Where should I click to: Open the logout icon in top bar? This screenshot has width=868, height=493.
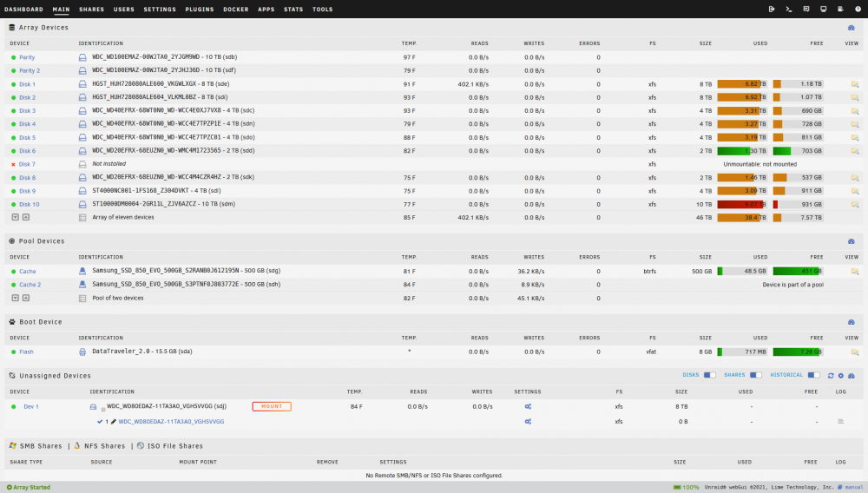pyautogui.click(x=772, y=9)
